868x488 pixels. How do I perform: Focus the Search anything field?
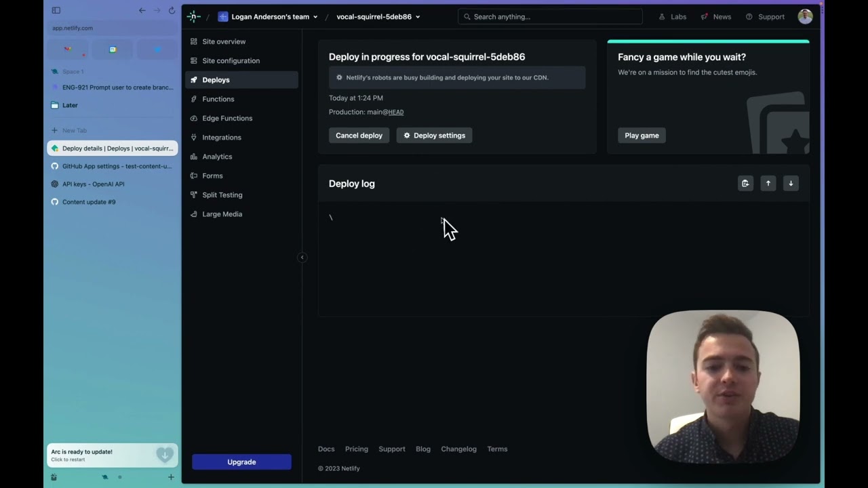coord(550,16)
